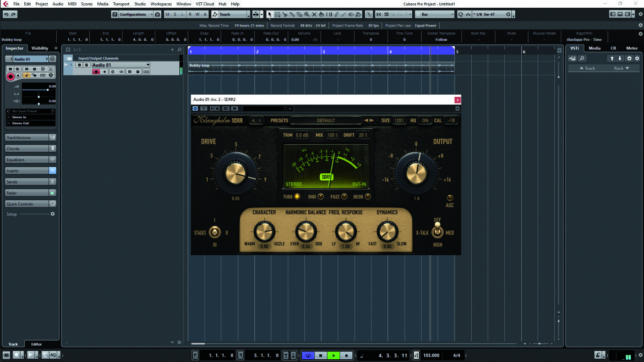644x362 pixels.
Task: Toggle the AGC switch on the SDRR plug-in
Action: tap(450, 198)
